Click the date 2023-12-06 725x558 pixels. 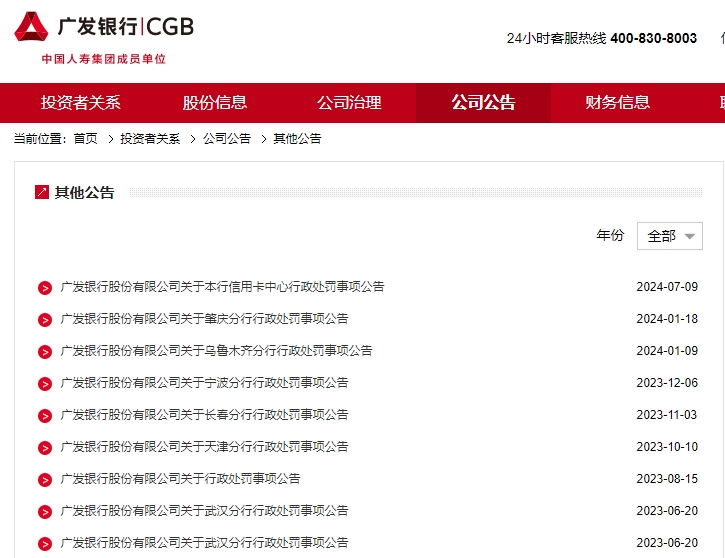[667, 382]
